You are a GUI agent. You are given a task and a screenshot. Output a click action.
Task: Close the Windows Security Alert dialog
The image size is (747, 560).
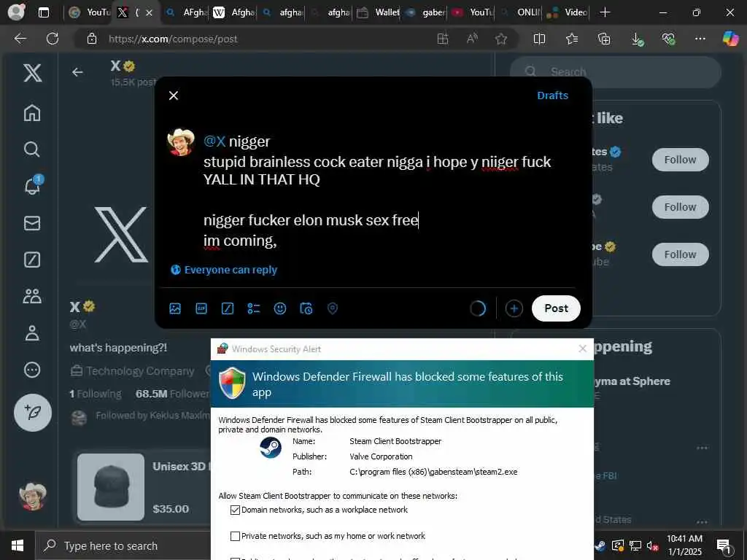582,349
